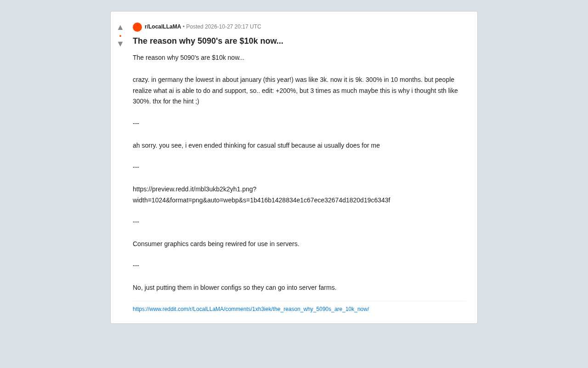
Task: Open the orange subreddit avatar icon
Action: [x=137, y=27]
